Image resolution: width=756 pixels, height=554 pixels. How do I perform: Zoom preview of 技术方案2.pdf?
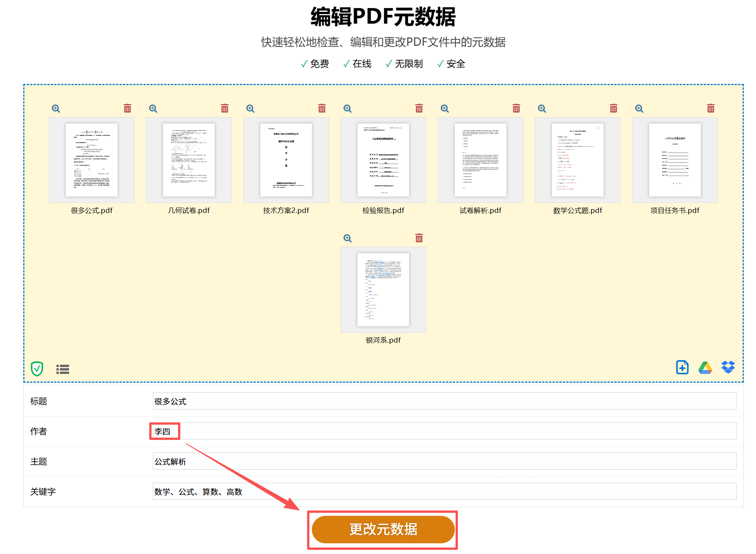pos(250,108)
